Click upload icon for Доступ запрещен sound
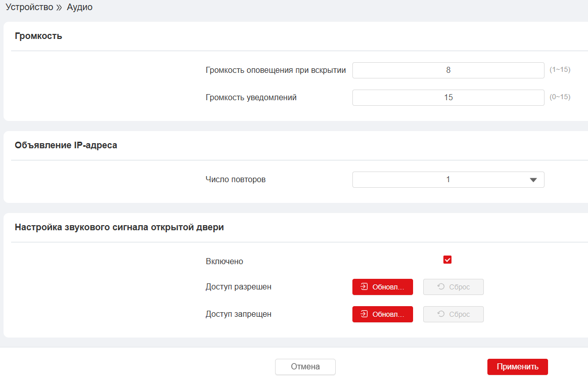Screen dimensions: 588x378 tap(364, 314)
